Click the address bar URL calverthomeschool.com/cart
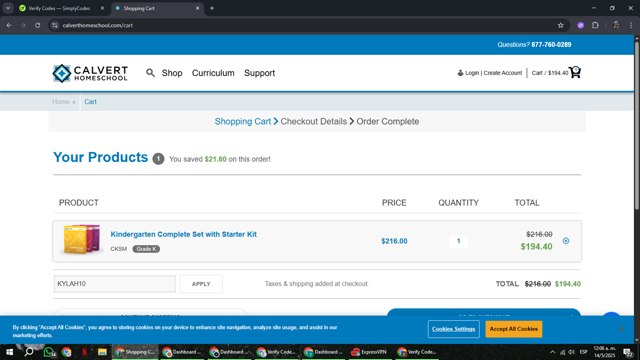This screenshot has height=360, width=640. click(x=98, y=25)
